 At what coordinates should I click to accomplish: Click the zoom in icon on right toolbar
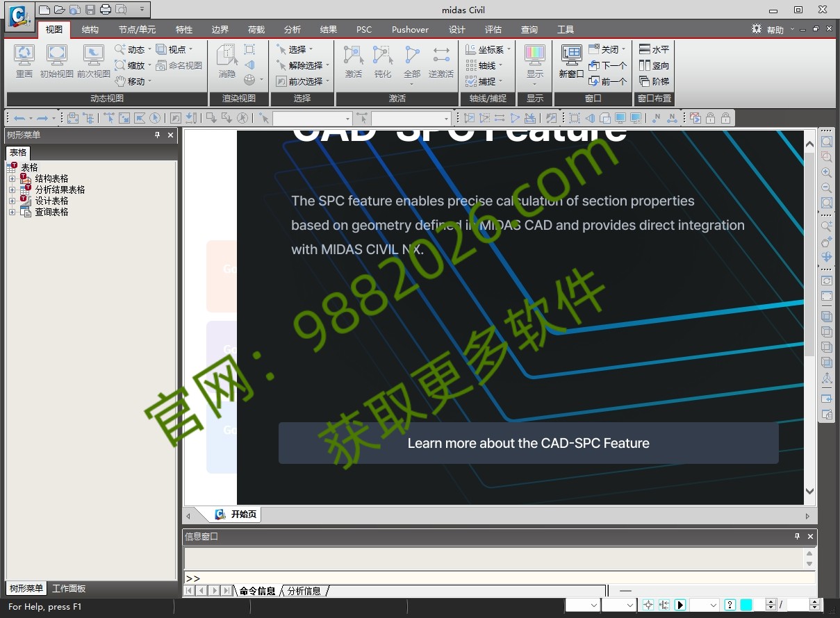point(826,172)
